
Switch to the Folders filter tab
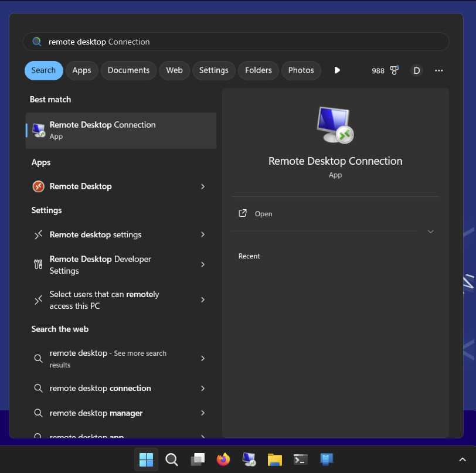click(x=259, y=70)
